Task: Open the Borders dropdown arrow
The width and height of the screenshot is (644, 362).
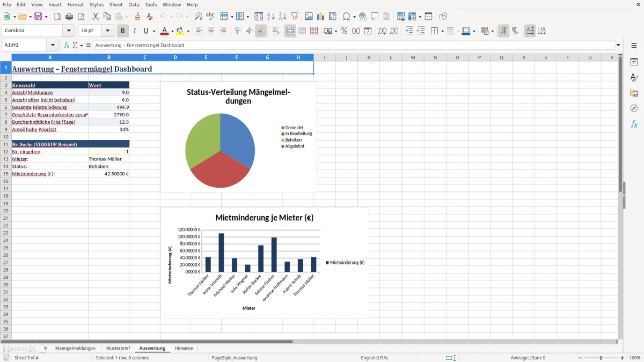Action: (x=442, y=31)
